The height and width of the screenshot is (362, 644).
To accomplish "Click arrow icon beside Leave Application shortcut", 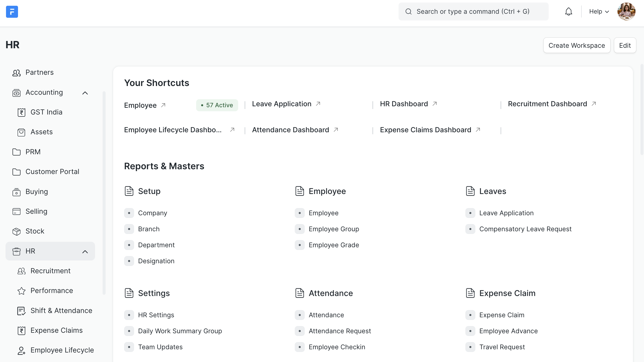I will pos(318,104).
